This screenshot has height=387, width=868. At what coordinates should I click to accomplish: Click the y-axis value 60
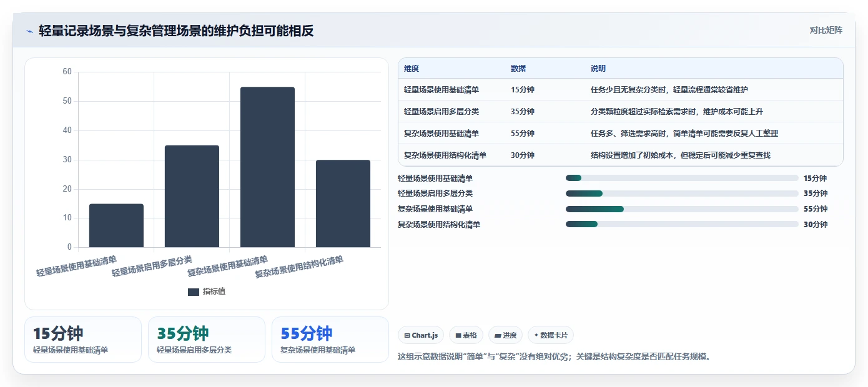67,72
